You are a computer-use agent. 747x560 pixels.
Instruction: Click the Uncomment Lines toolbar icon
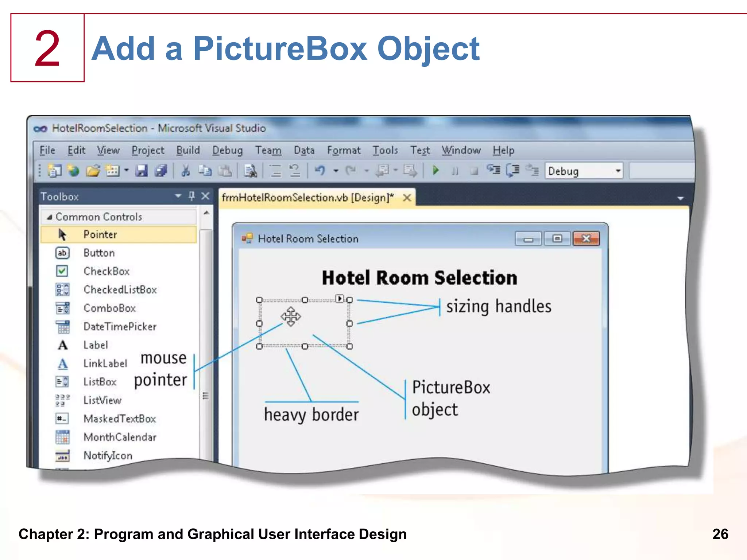295,171
